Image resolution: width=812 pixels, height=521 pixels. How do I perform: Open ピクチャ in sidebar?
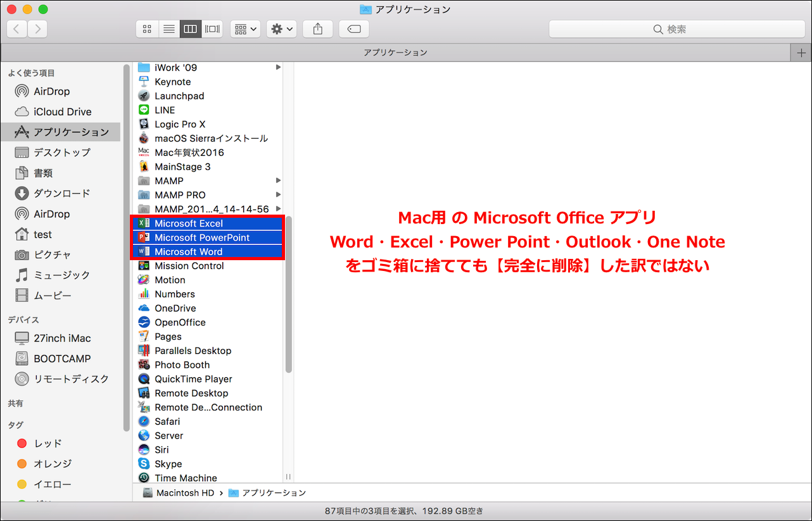pyautogui.click(x=52, y=254)
